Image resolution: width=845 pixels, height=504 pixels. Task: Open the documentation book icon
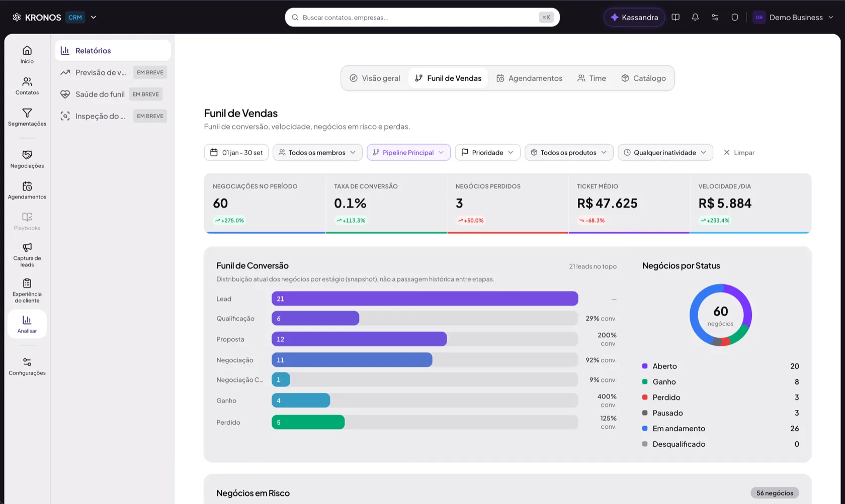click(x=675, y=17)
